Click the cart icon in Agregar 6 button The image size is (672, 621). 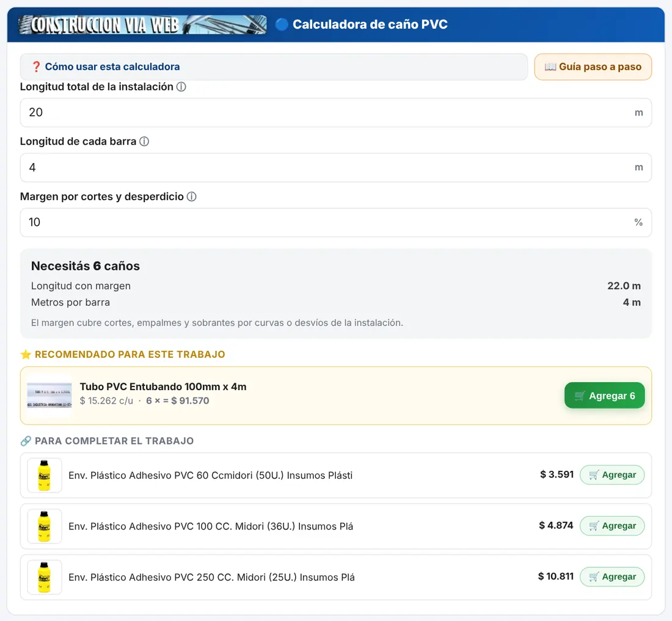[580, 396]
